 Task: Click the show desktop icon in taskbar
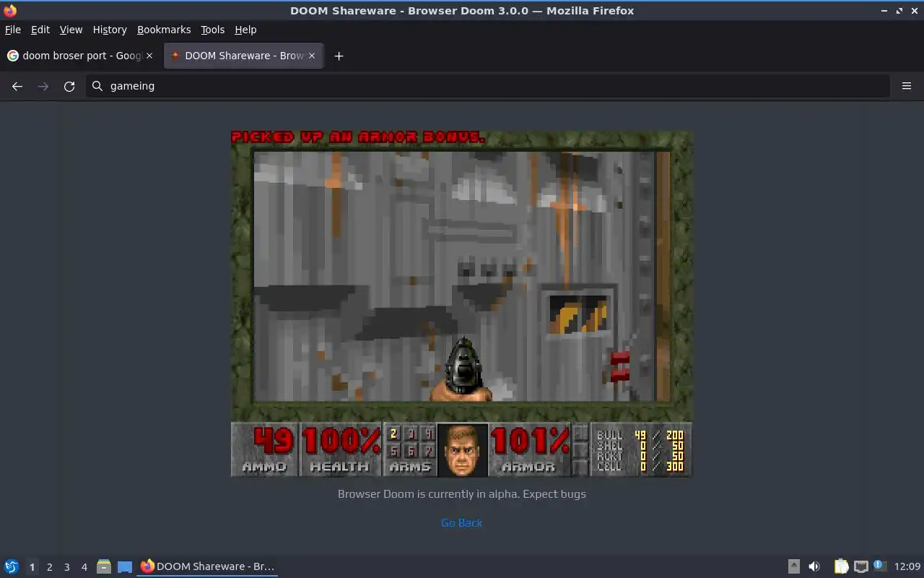pos(125,566)
